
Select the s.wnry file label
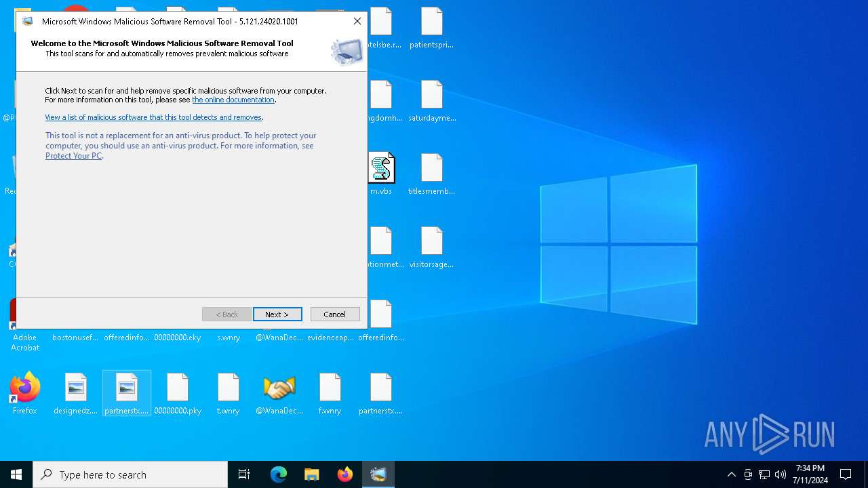click(229, 338)
